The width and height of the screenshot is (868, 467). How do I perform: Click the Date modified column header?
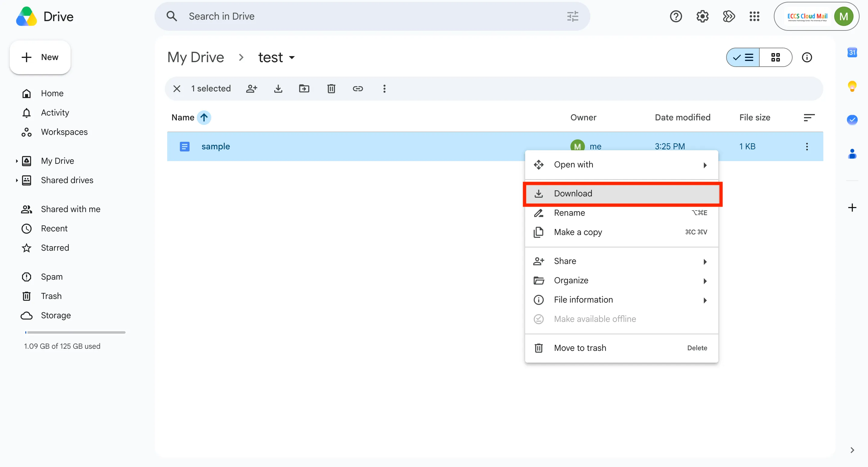pyautogui.click(x=682, y=118)
